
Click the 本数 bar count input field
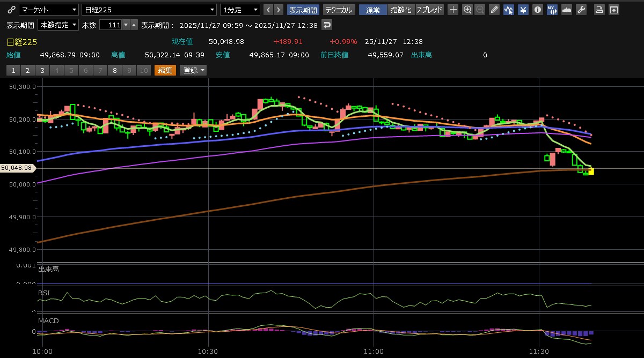pyautogui.click(x=111, y=25)
